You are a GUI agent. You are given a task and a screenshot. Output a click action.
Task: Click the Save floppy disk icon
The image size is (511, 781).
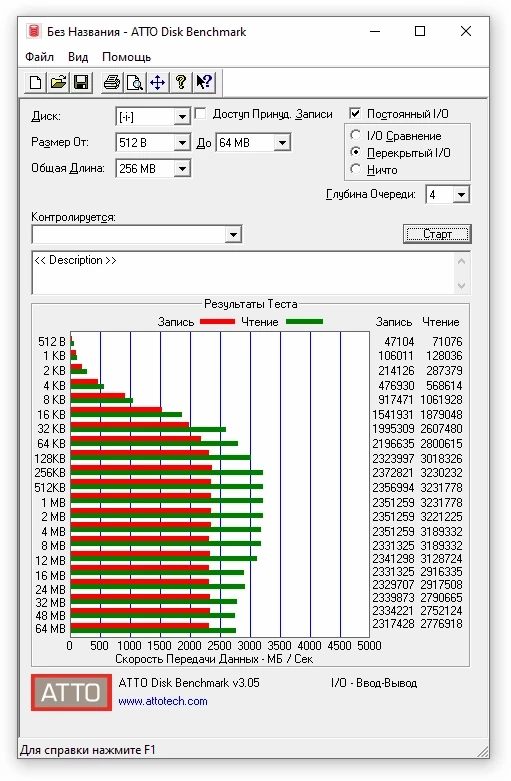click(x=81, y=82)
